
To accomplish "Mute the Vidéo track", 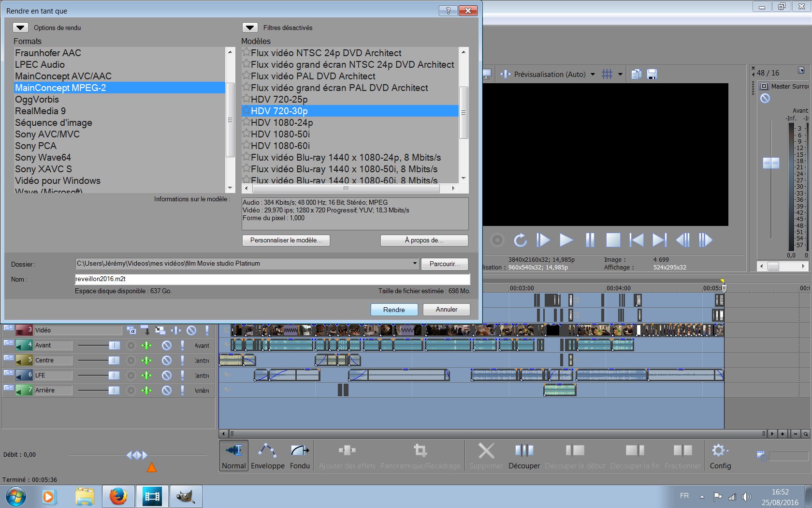I will [191, 330].
